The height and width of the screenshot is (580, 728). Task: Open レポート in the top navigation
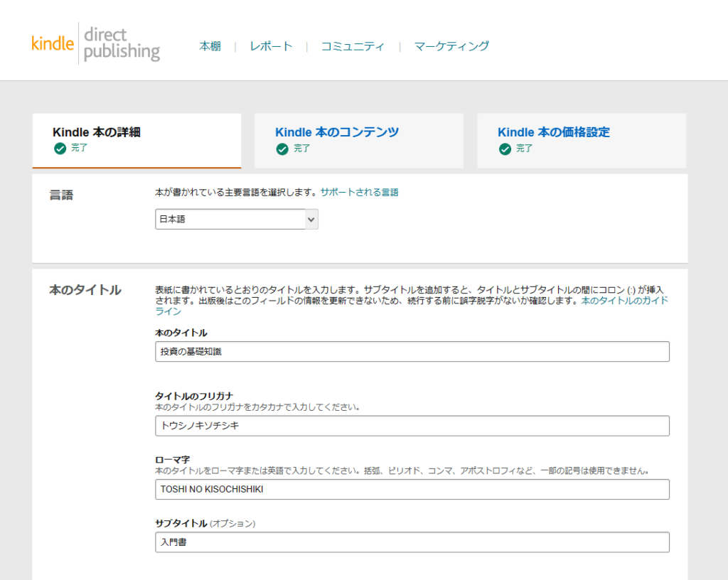pos(271,46)
